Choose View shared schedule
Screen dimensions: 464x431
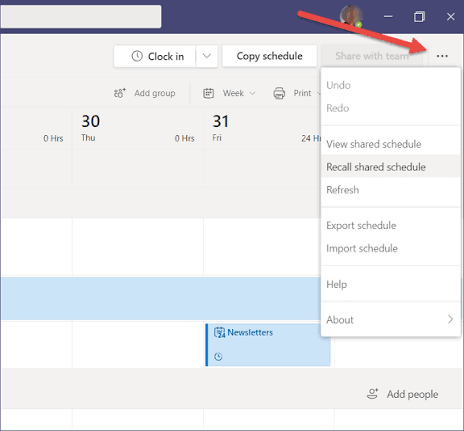click(390, 144)
